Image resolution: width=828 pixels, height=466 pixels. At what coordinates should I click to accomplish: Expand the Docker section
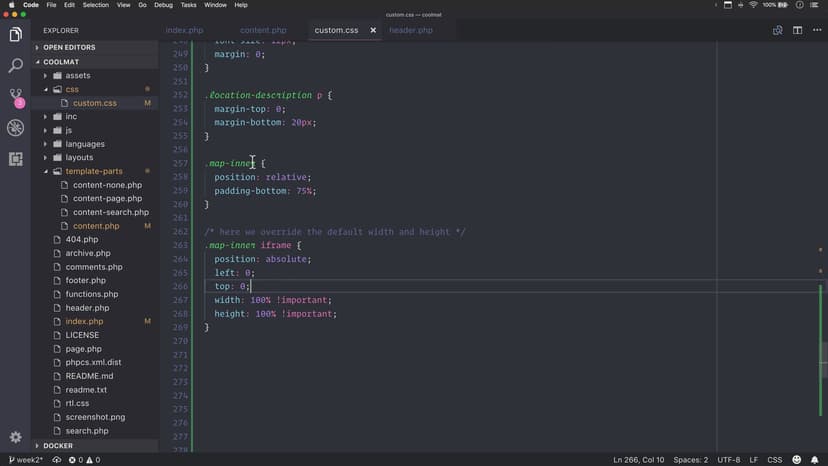pyautogui.click(x=58, y=446)
